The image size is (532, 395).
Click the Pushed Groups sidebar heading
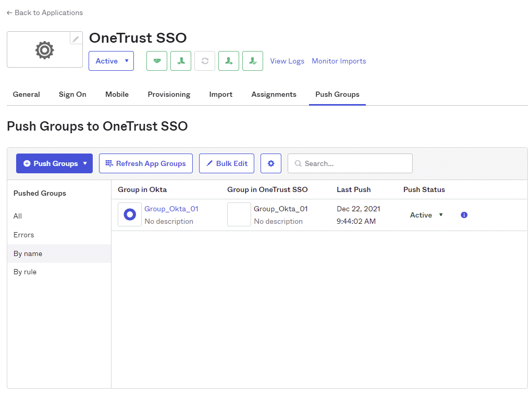40,194
